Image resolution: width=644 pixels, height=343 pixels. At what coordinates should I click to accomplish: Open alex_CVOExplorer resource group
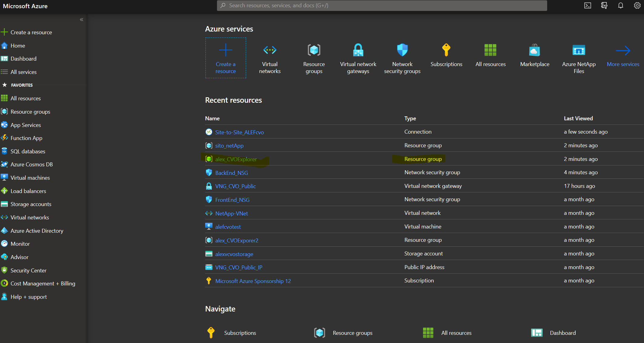click(236, 159)
